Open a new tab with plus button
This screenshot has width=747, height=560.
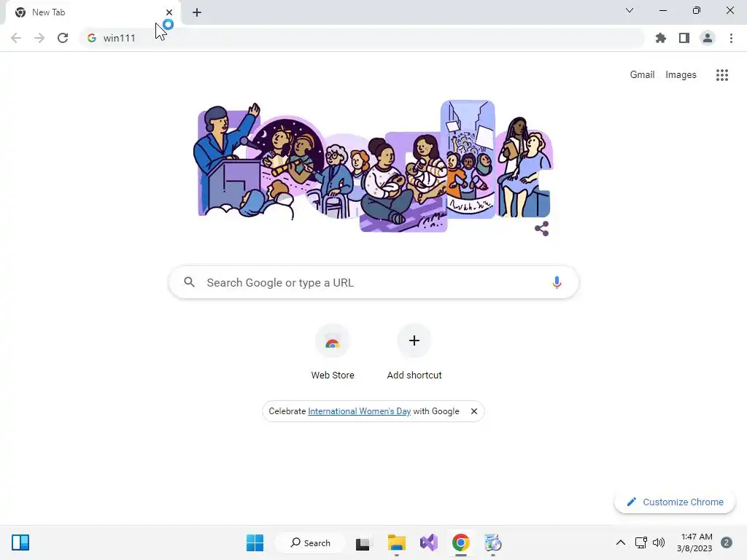[x=197, y=12]
